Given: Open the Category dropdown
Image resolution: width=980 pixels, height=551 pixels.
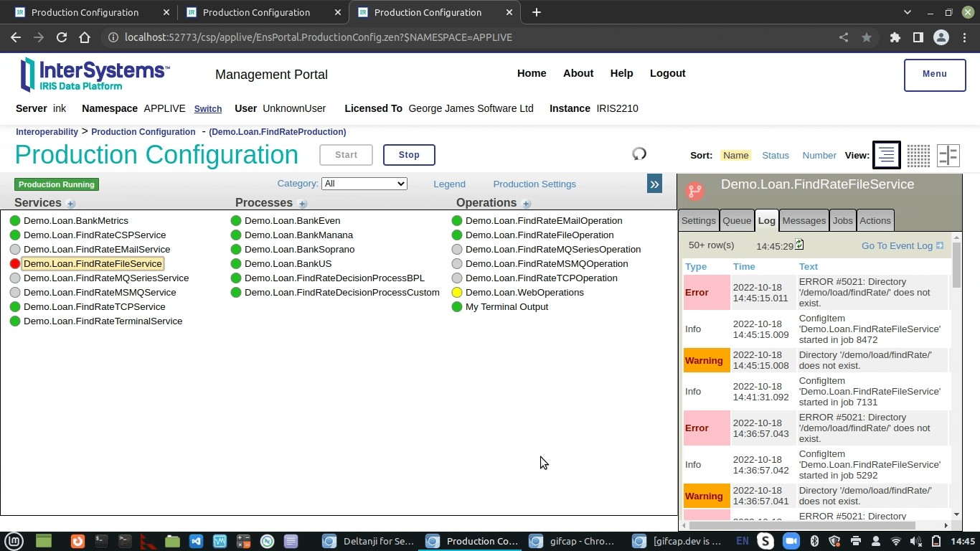Looking at the screenshot, I should click(x=364, y=184).
